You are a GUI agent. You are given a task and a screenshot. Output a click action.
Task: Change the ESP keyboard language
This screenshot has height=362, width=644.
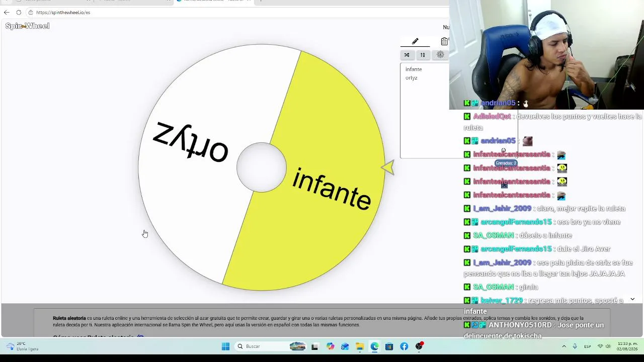click(x=588, y=346)
